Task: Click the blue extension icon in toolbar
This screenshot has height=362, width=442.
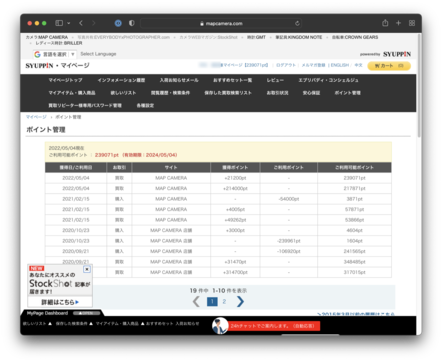Action: tap(118, 23)
